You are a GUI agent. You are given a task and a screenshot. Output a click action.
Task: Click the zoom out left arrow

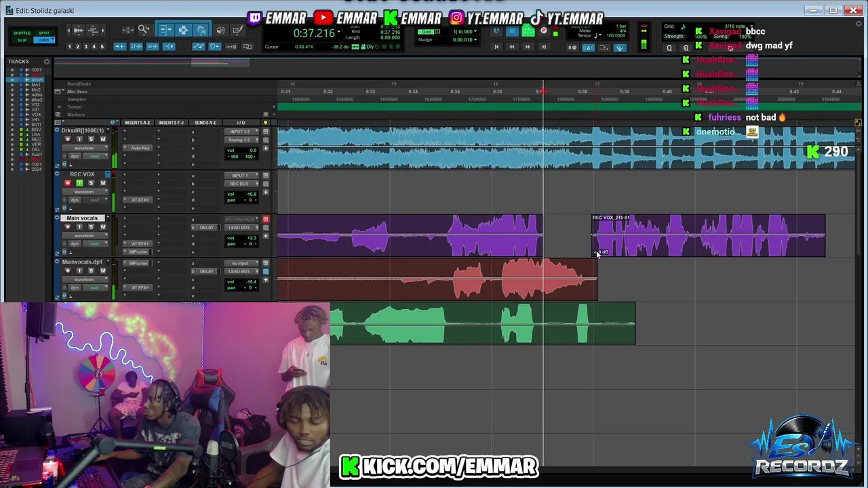tap(68, 30)
